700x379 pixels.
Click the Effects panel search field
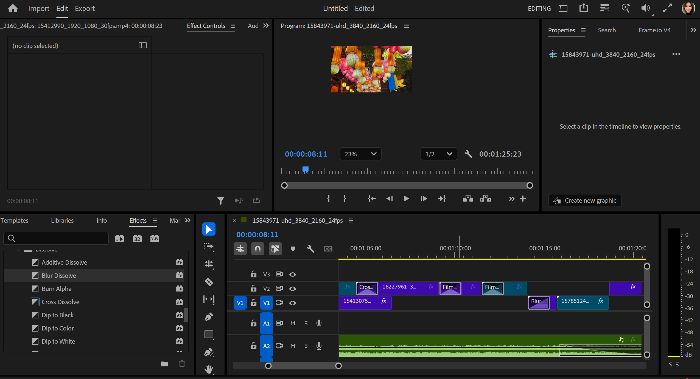(x=56, y=238)
